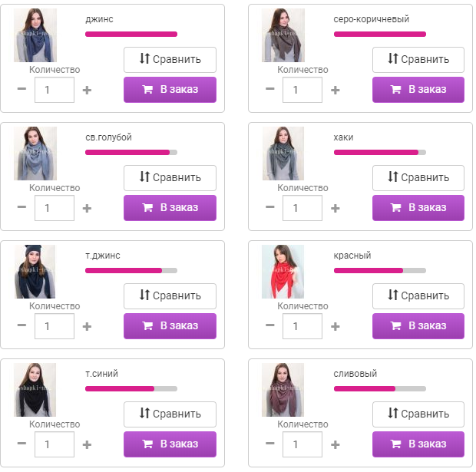Add джинс scarf to order
476x472 pixels.
coord(170,89)
